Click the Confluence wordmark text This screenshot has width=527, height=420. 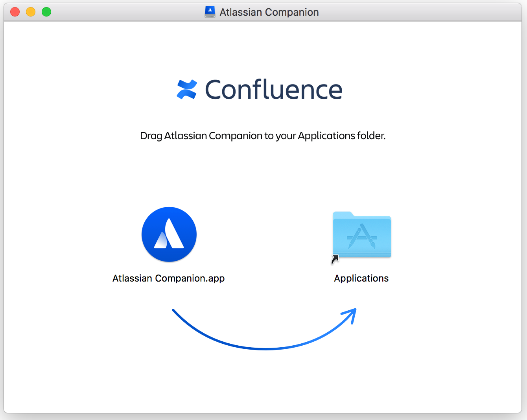click(x=274, y=90)
